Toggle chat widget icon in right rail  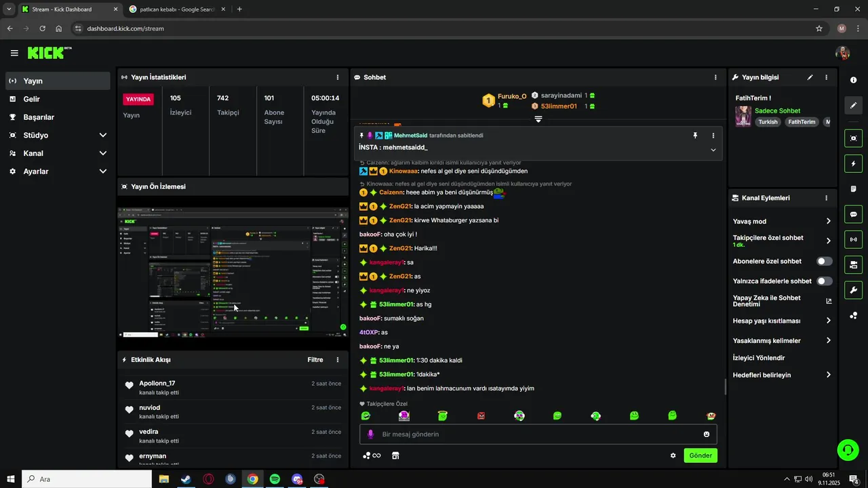[x=853, y=214]
